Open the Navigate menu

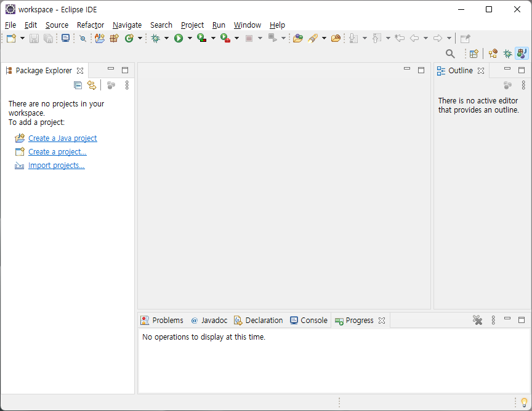coord(127,25)
